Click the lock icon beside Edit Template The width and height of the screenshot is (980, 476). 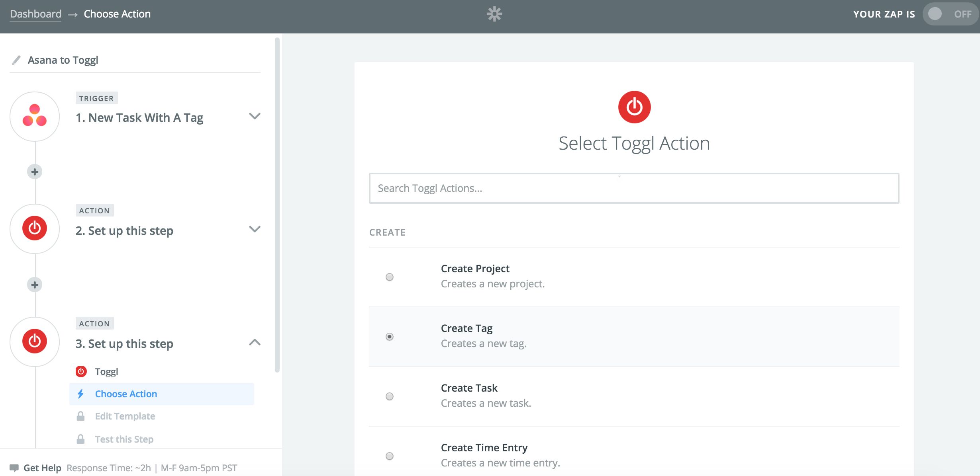click(80, 416)
